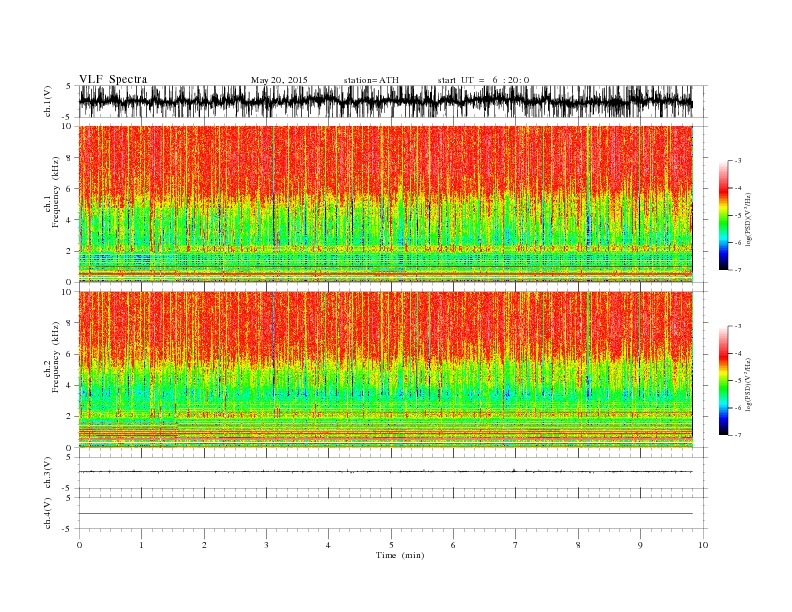Click the "ch.4(V)" axis label
The image size is (792, 612).
(x=48, y=513)
